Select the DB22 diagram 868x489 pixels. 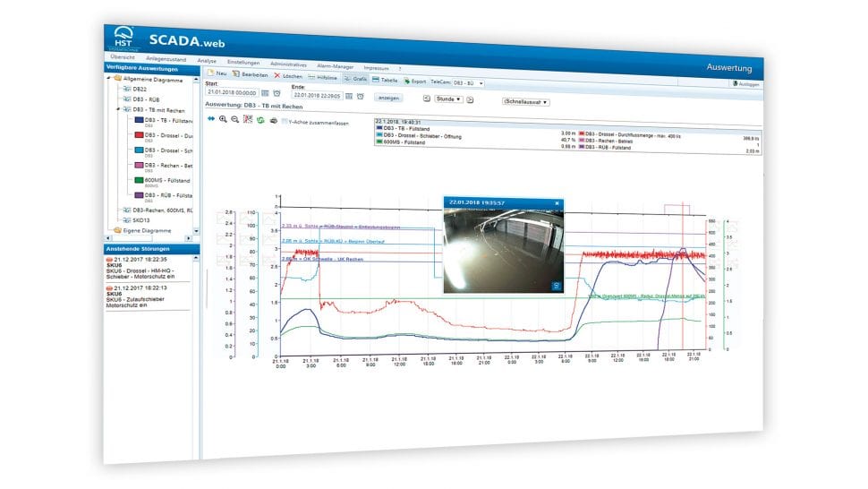pos(134,89)
